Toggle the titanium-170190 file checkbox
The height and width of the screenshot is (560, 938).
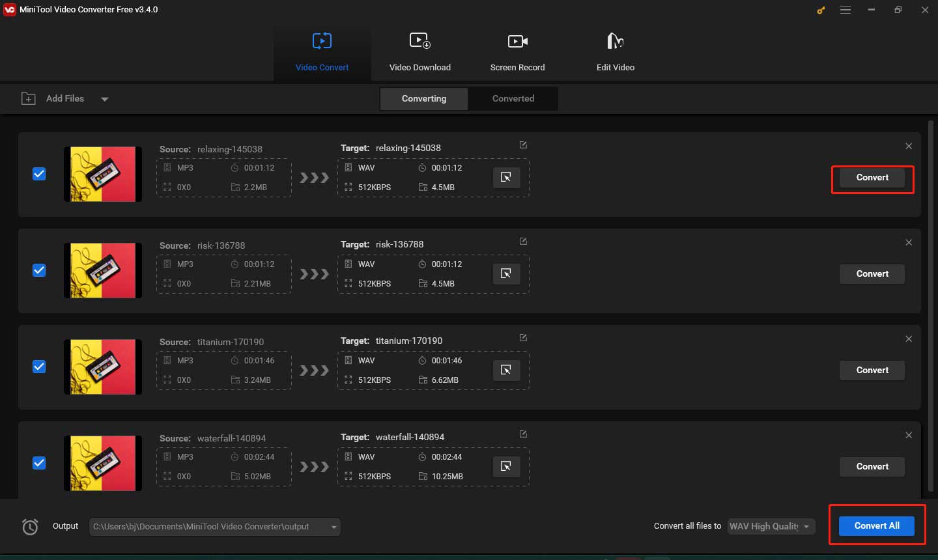[39, 367]
